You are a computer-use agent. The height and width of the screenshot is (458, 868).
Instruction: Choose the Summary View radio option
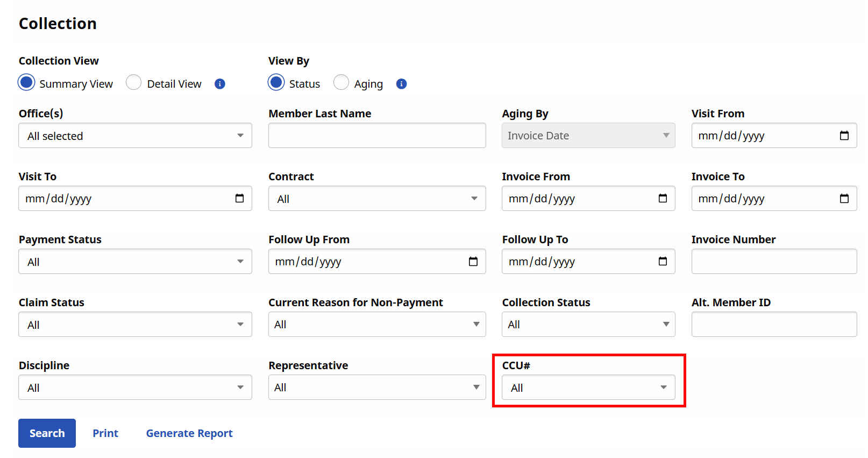pyautogui.click(x=26, y=83)
